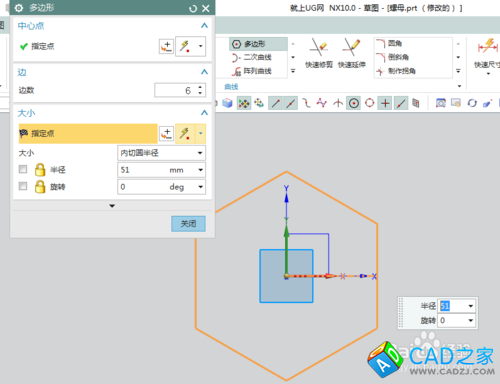This screenshot has width=500, height=384.
Task: Open Point Dialog for center point
Action: point(166,46)
